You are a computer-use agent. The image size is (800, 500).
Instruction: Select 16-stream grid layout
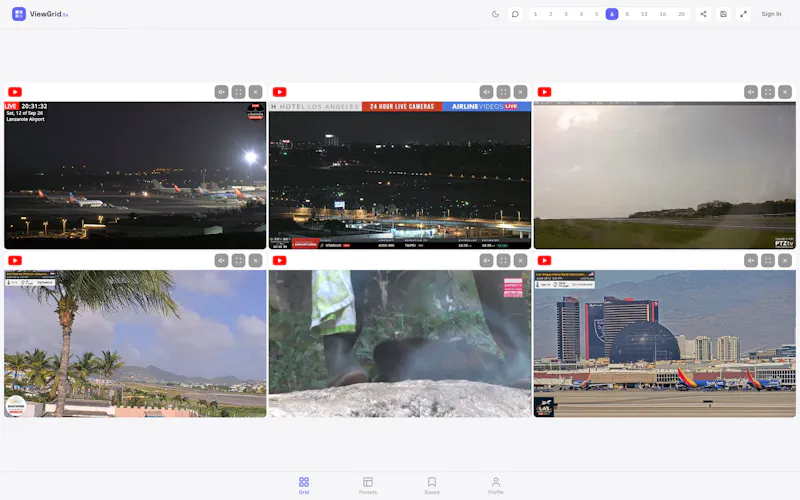coord(663,14)
